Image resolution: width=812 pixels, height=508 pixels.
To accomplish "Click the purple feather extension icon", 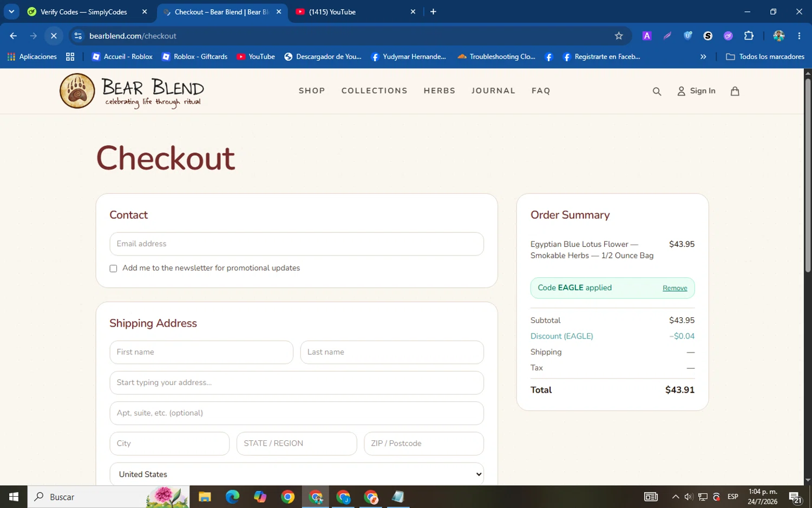I will pos(667,36).
